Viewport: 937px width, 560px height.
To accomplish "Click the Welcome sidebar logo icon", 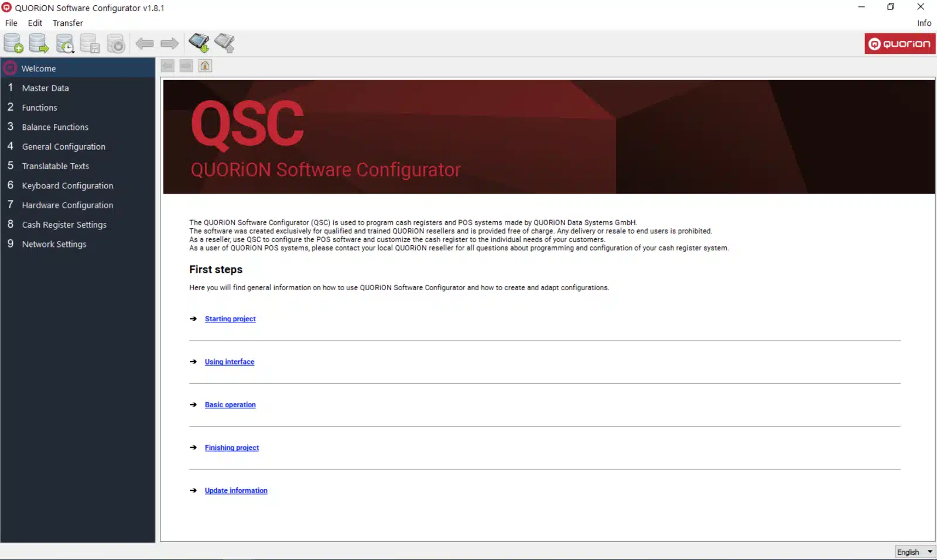I will click(x=10, y=68).
